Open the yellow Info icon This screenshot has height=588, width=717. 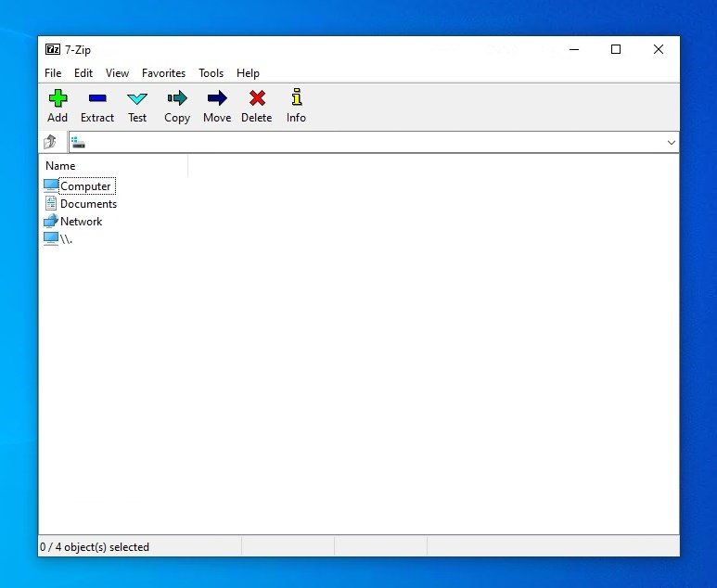click(x=296, y=97)
